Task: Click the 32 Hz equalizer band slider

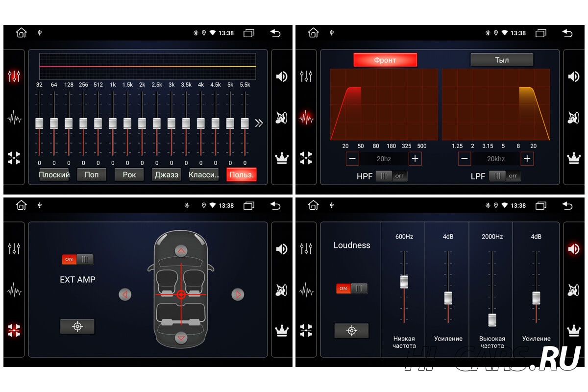Action: 39,123
